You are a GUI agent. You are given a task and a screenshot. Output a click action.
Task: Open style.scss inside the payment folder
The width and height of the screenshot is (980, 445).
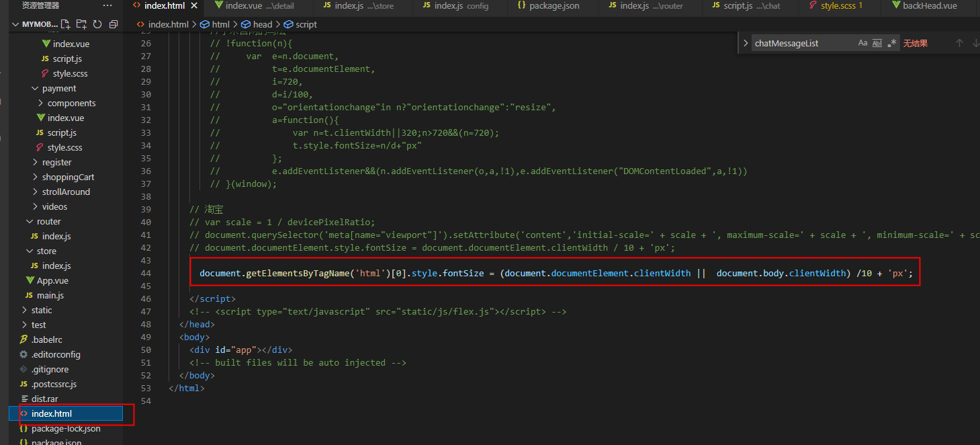pos(64,148)
